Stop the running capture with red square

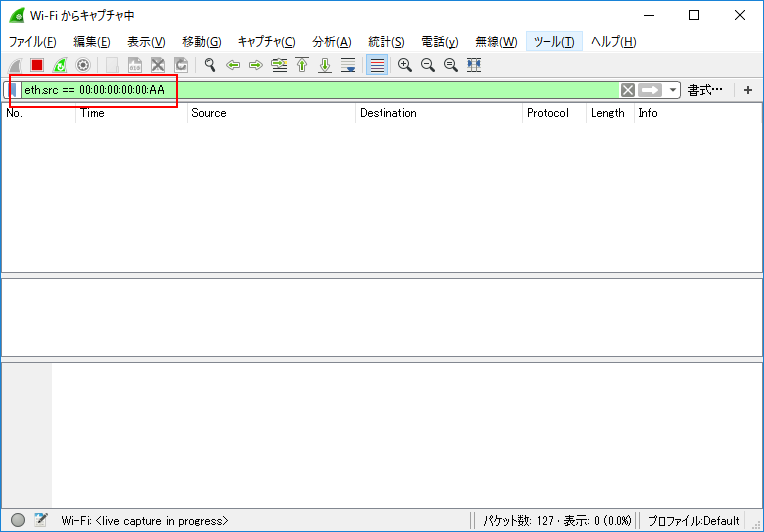click(x=37, y=65)
